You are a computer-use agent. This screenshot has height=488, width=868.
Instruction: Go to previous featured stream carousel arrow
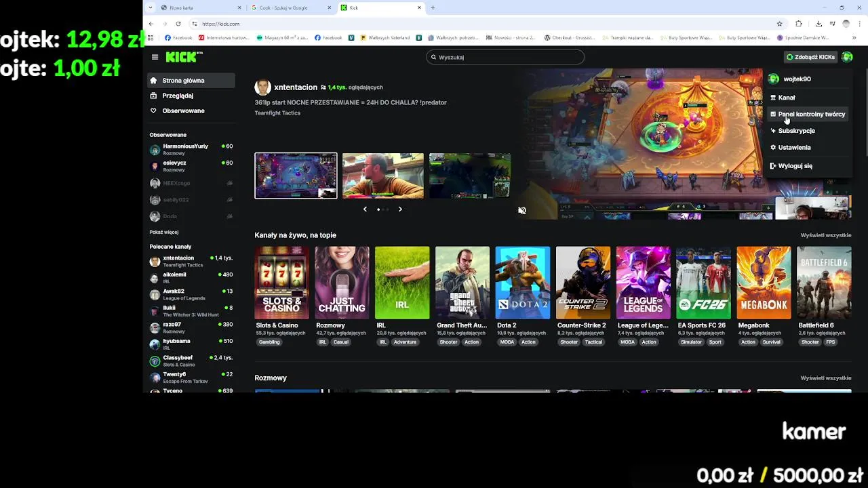(365, 209)
